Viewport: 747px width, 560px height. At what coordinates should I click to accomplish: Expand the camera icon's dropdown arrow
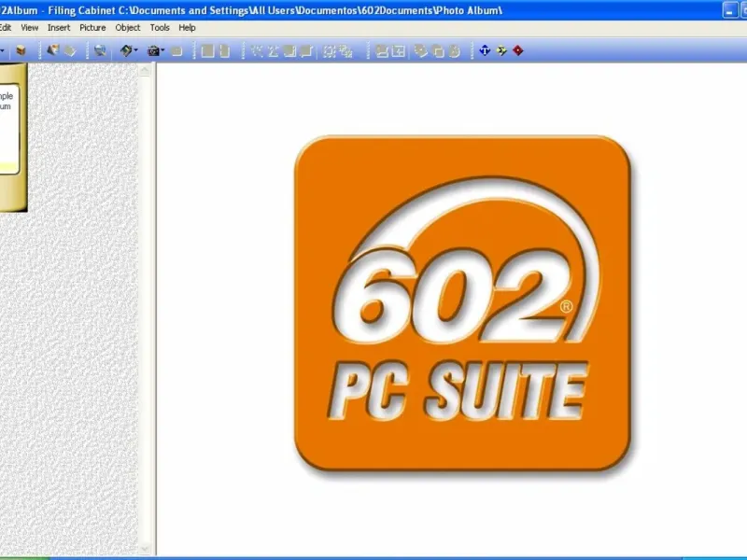click(x=162, y=50)
